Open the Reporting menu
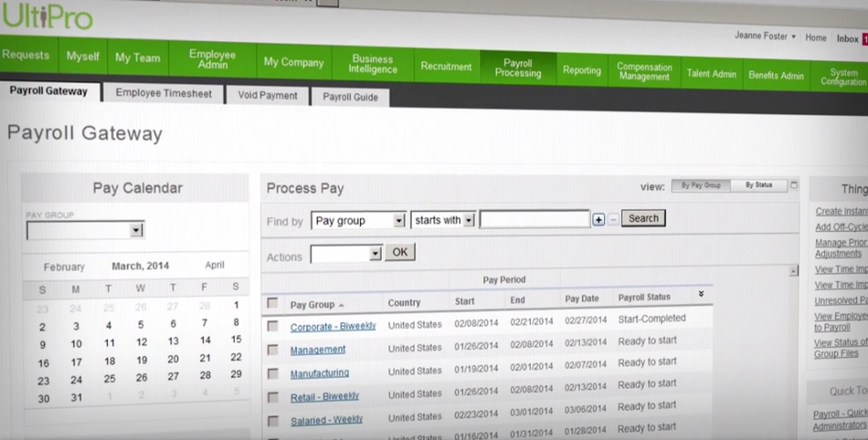The height and width of the screenshot is (440, 868). click(x=582, y=70)
